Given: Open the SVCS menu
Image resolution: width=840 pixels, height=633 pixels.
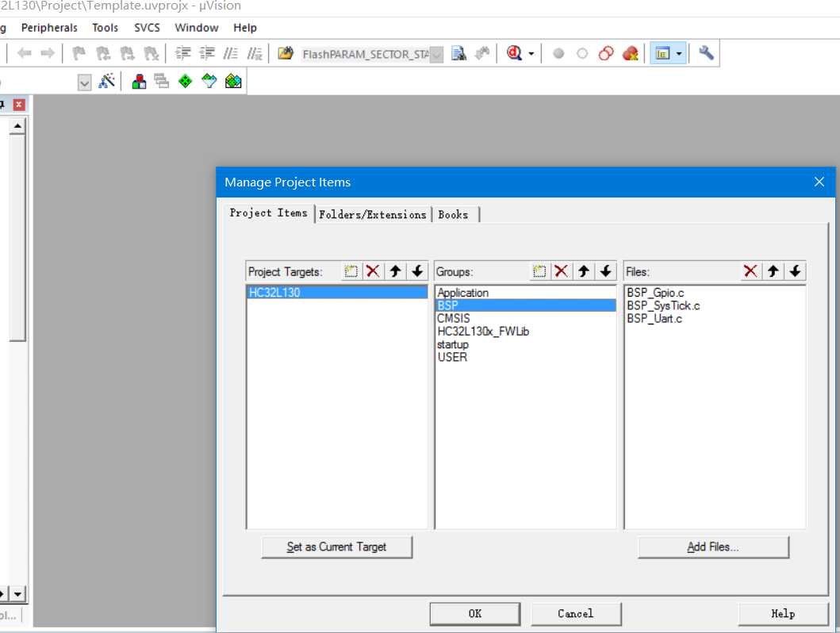Looking at the screenshot, I should click(x=147, y=28).
